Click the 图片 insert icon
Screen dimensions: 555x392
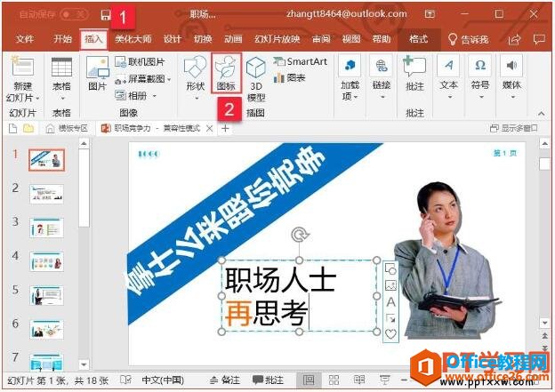coord(98,74)
